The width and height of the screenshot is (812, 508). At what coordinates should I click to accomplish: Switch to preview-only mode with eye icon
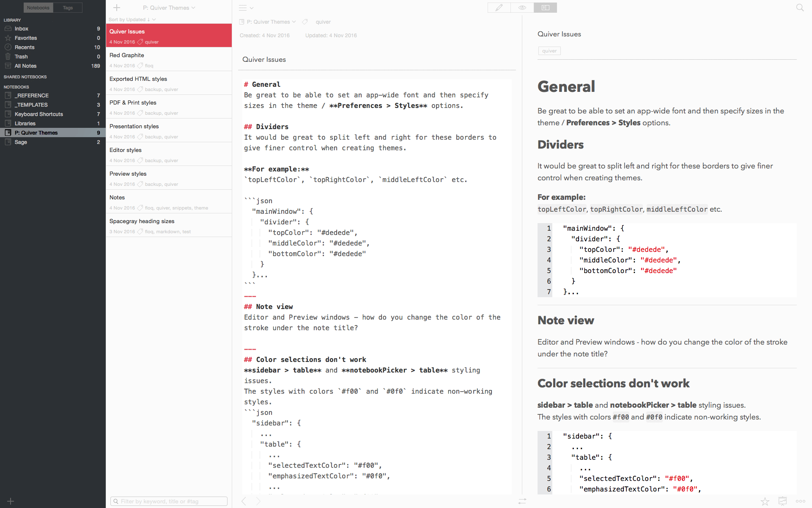pos(522,8)
